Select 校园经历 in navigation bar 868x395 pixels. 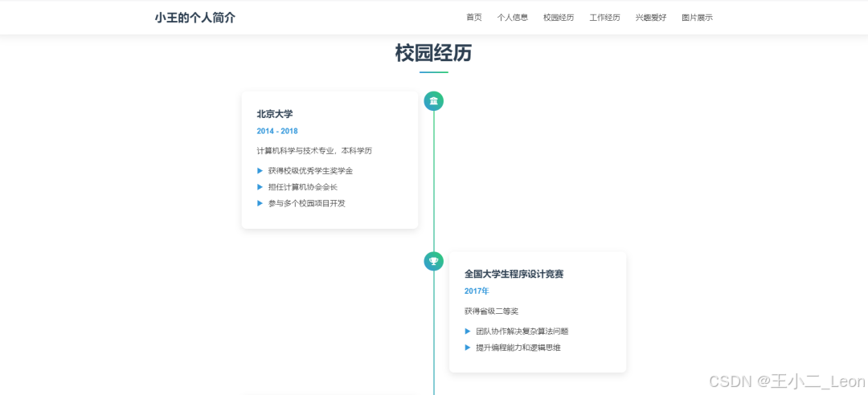(559, 18)
